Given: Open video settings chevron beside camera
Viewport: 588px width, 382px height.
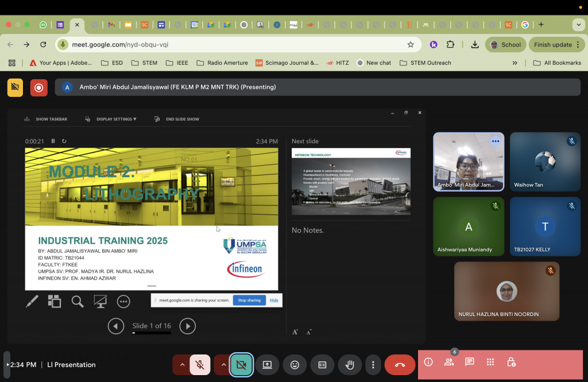Looking at the screenshot, I should coord(223,365).
